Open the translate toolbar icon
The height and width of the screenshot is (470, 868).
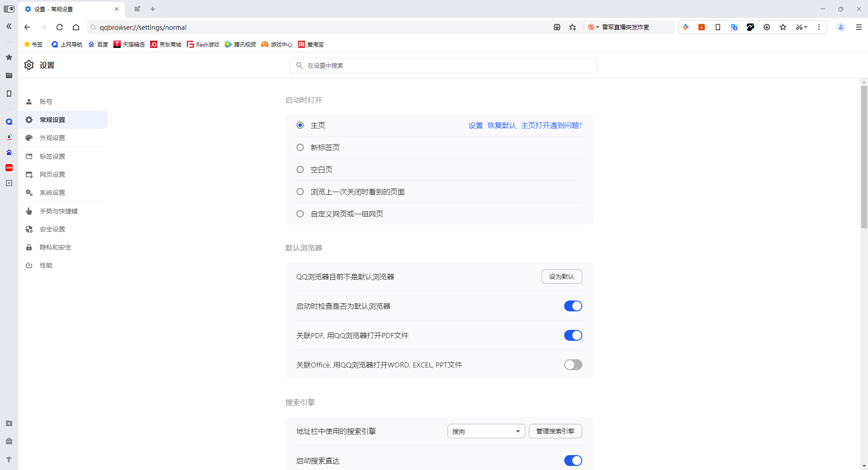[734, 27]
